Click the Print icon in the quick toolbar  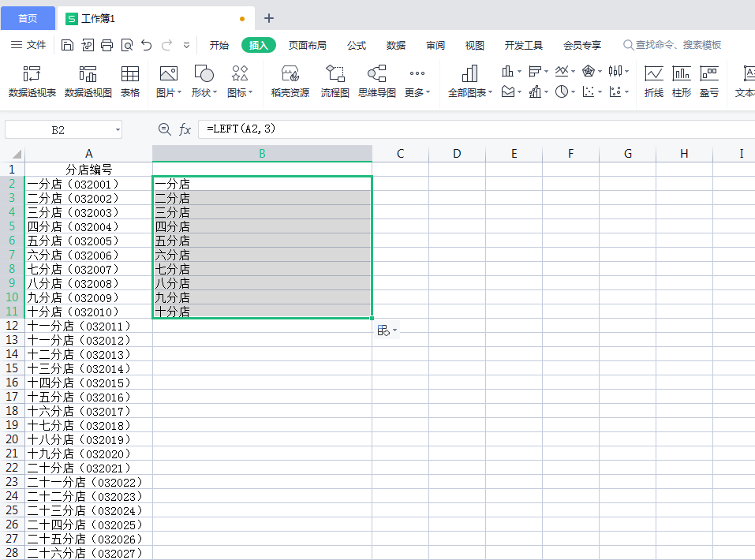[107, 45]
